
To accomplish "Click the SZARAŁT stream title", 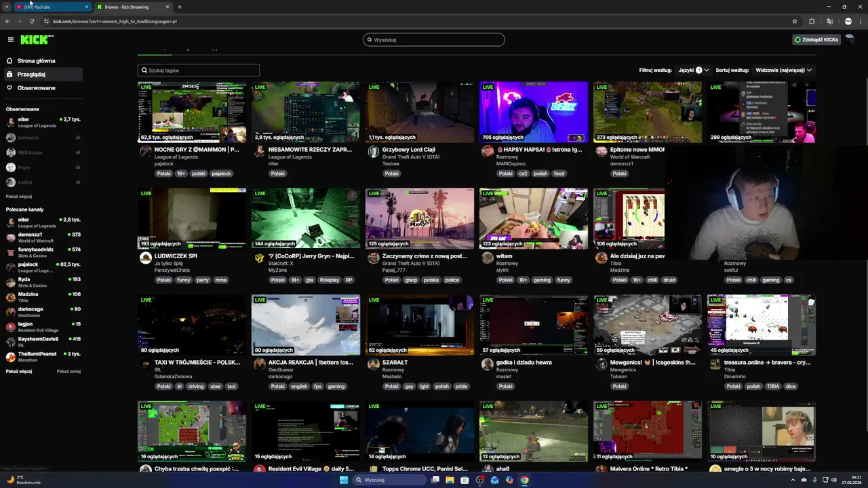I will click(395, 363).
